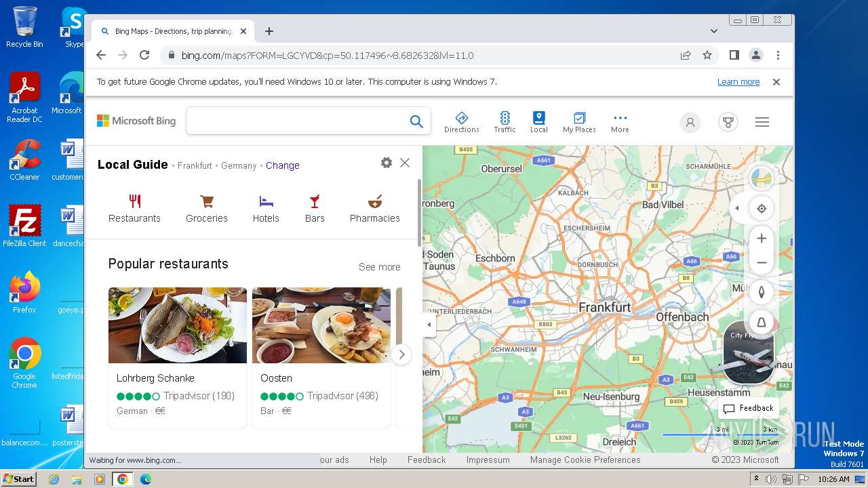Expand map controls side arrow
Viewport: 868px width, 488px height.
737,208
